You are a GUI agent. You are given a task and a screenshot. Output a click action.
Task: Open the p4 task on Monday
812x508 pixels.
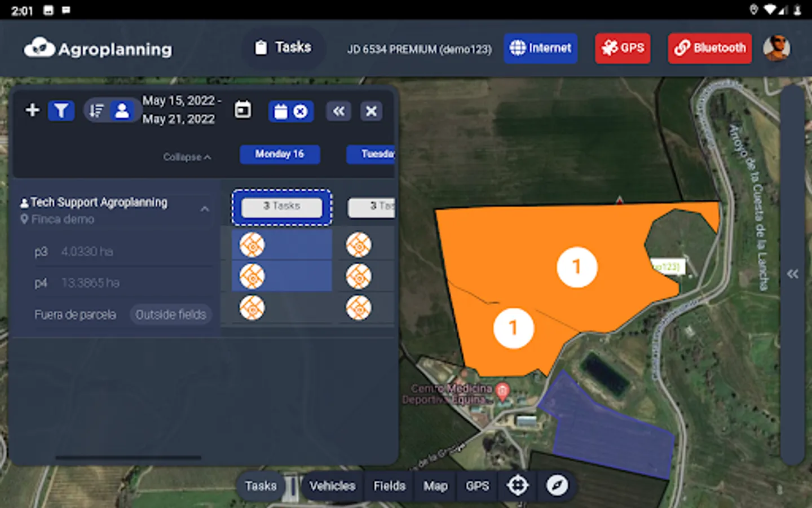point(252,277)
